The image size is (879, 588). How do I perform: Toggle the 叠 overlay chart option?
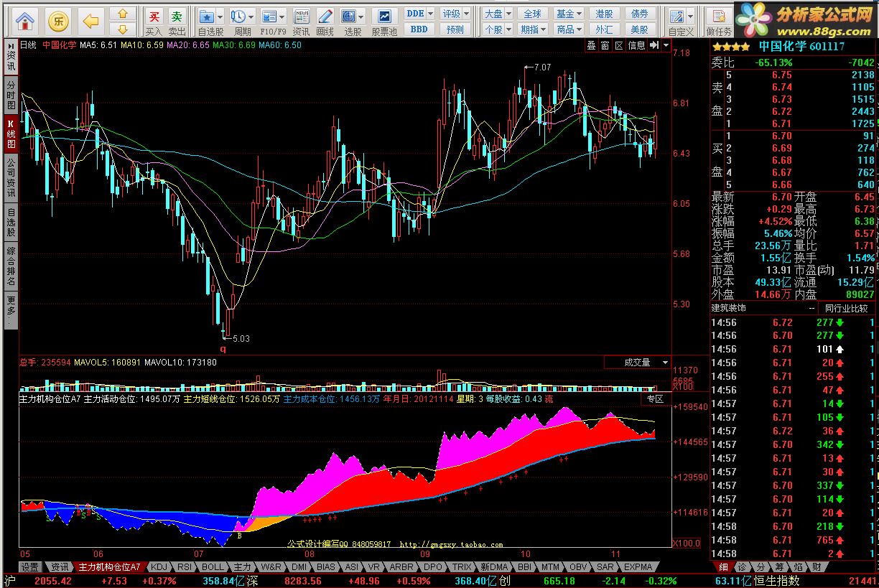(x=591, y=45)
